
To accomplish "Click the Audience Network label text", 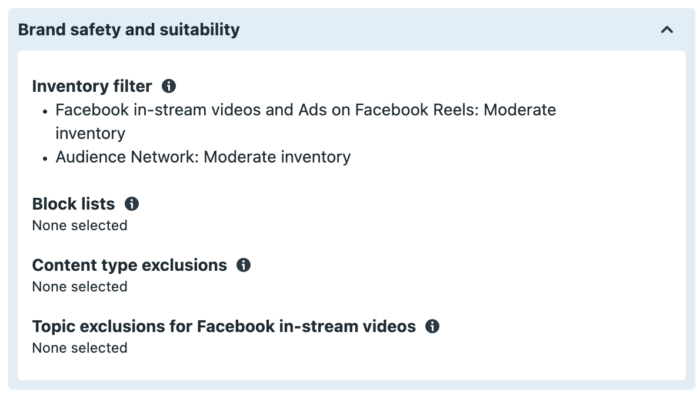I will (x=127, y=157).
